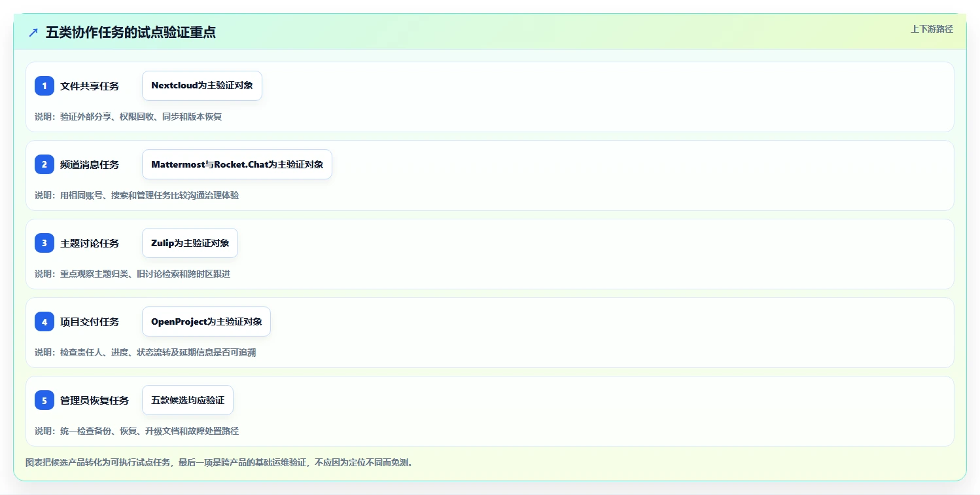The image size is (980, 495).
Task: Click the 上下游路径 label in the header
Action: (x=932, y=29)
